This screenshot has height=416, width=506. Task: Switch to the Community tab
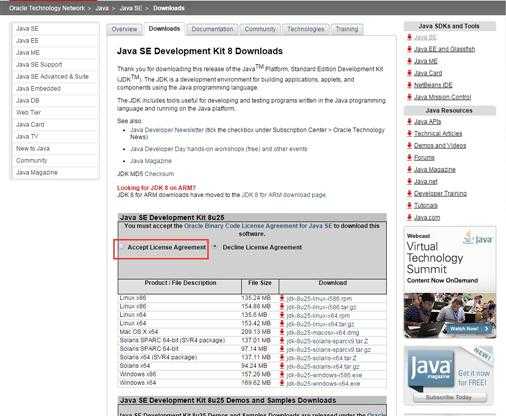coord(260,29)
